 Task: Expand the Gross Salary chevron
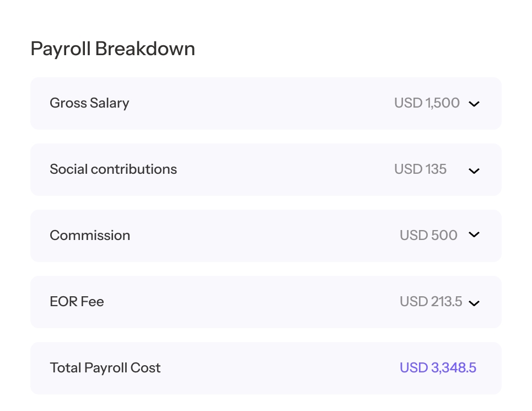(474, 104)
